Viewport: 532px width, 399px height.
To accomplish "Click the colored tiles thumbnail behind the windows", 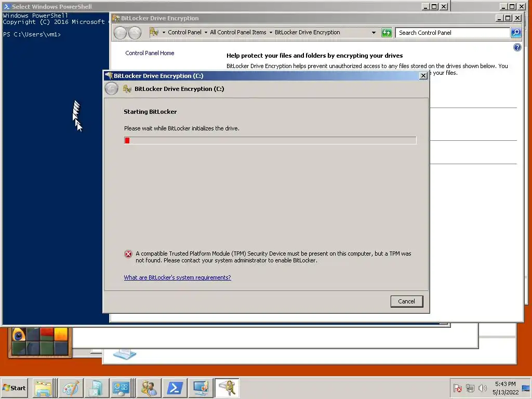I will (40, 341).
